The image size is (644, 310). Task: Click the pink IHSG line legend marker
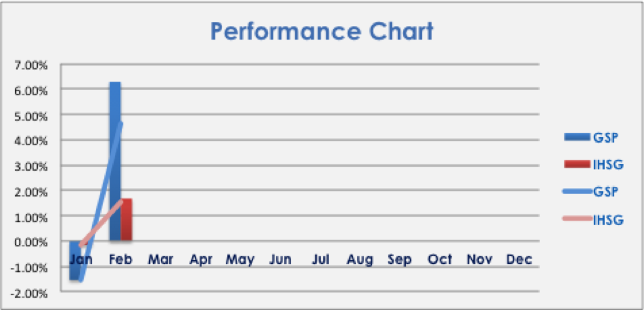pos(577,220)
